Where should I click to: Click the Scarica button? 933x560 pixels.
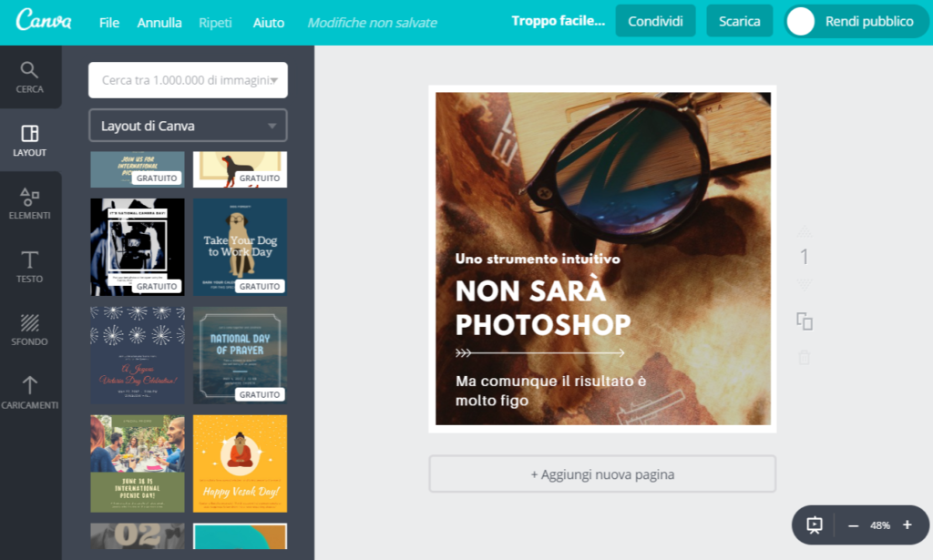tap(739, 21)
